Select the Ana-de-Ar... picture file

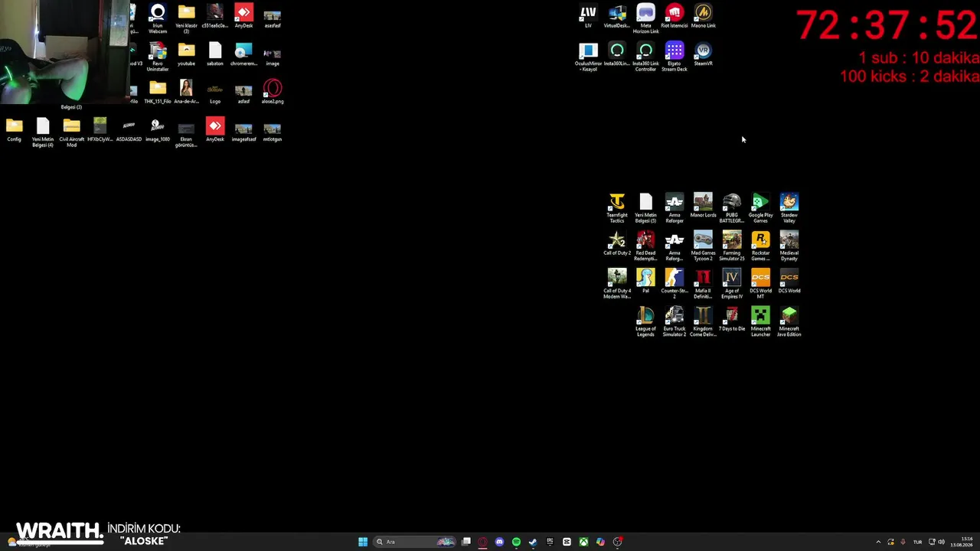pyautogui.click(x=186, y=92)
